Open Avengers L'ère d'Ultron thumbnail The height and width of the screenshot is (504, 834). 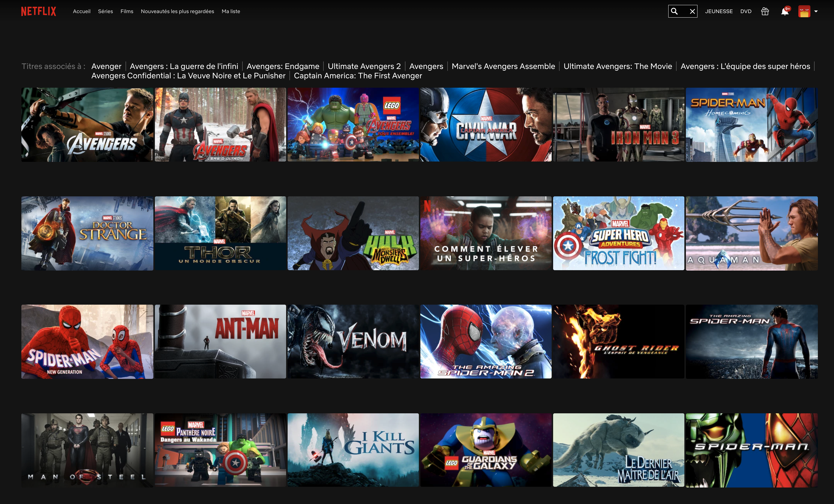[220, 125]
